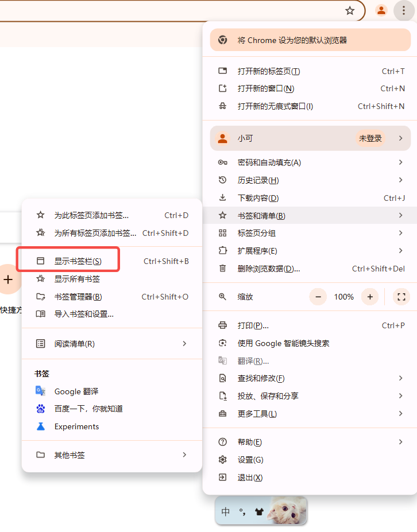417x532 pixels.
Task: Click the puzzle icon beside 扩展程序
Action: coord(222,251)
